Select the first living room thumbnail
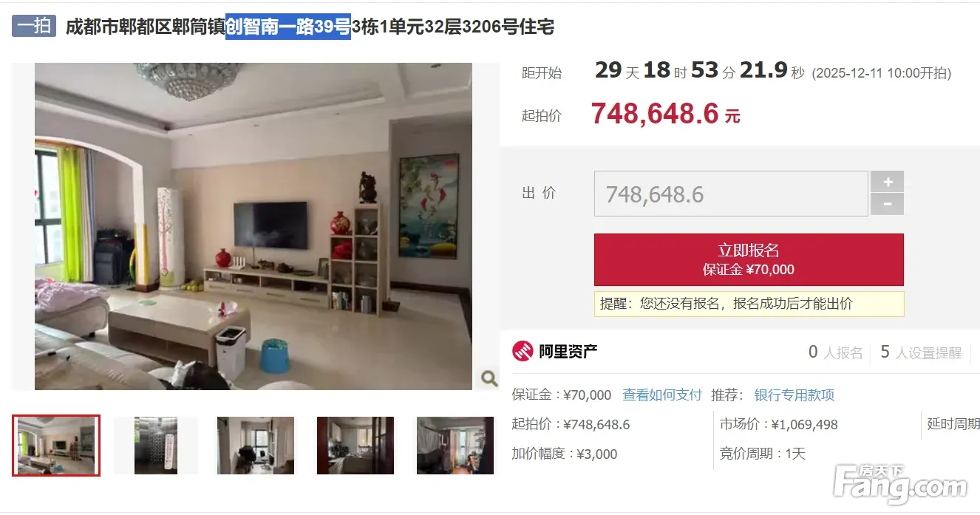This screenshot has height=515, width=980. click(56, 446)
